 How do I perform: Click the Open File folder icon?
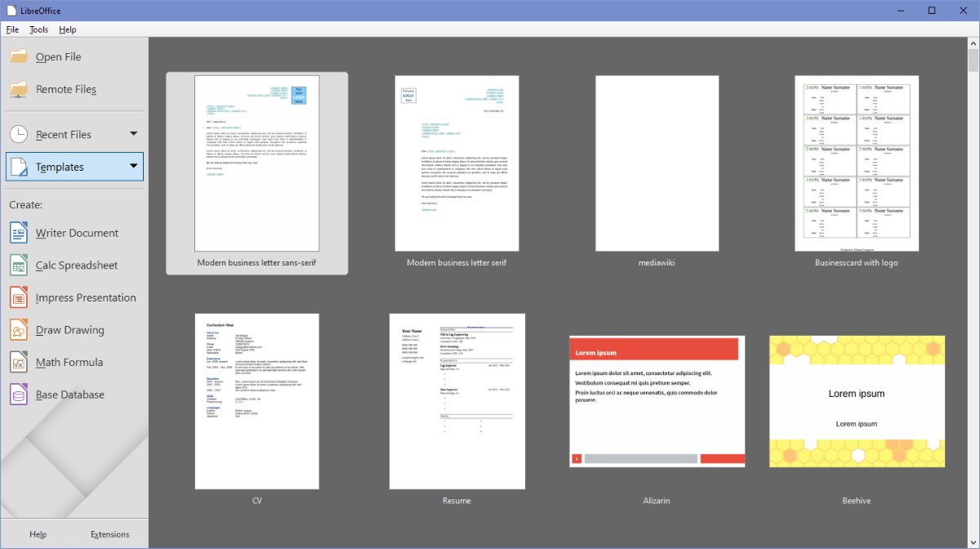click(x=19, y=56)
